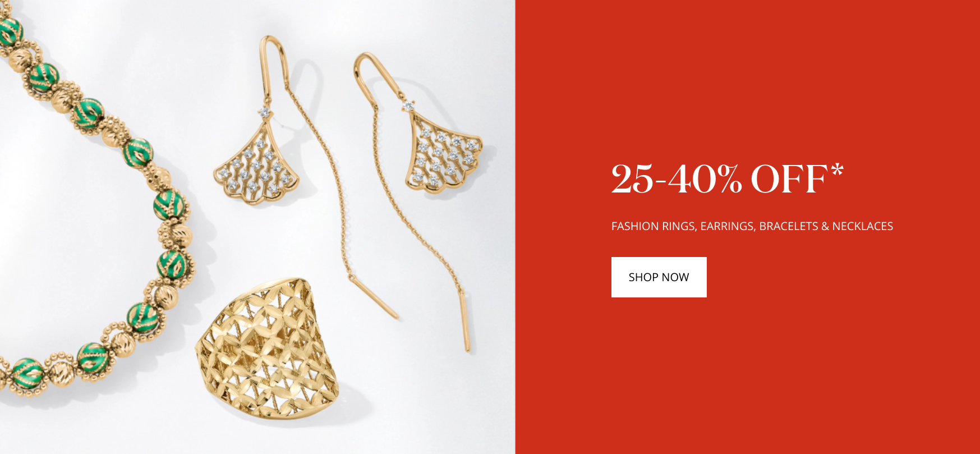Click the asterisk after OFF

[837, 170]
